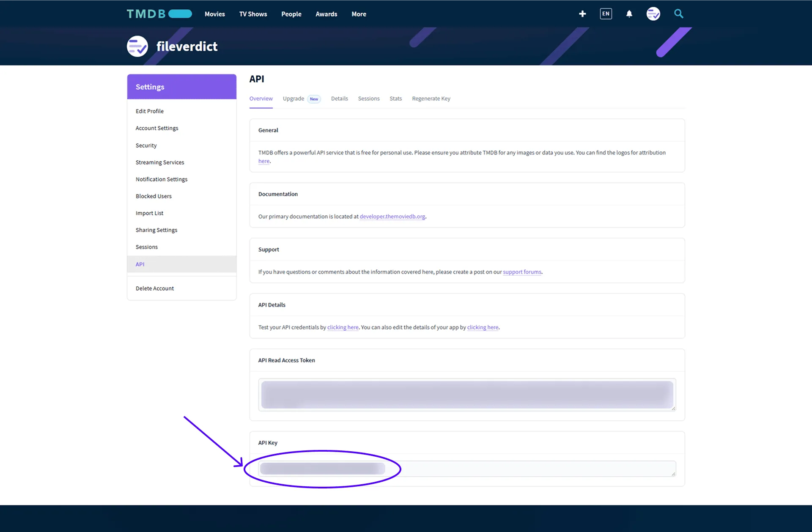Click the API Key text field
Screen dimensions: 812x532
[467, 469]
